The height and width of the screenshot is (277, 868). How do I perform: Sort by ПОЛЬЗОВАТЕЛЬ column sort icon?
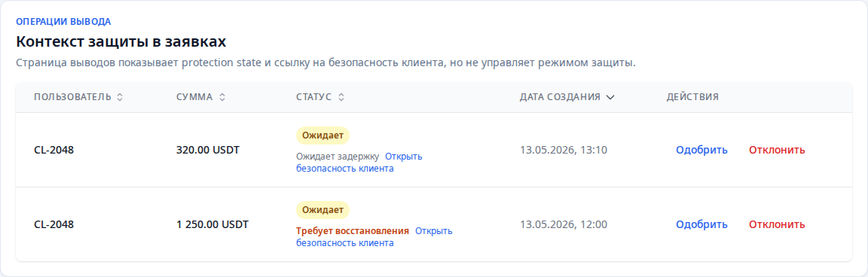coord(120,97)
